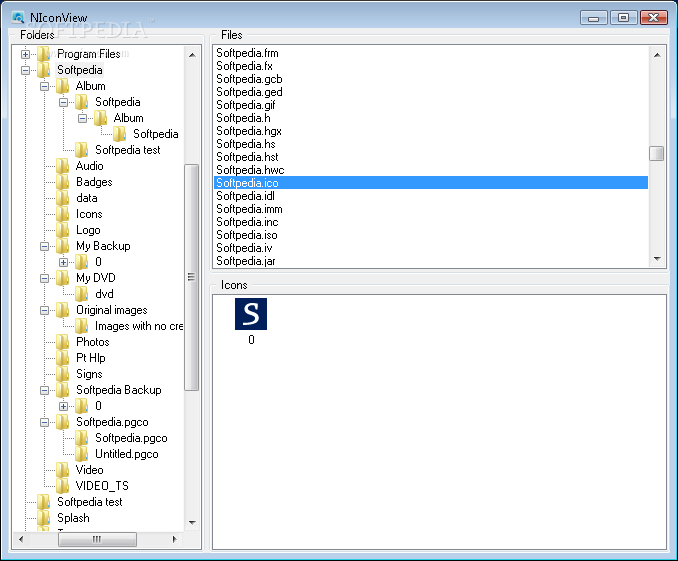
Task: Click the VIDEO_TS folder icon
Action: pyautogui.click(x=63, y=486)
